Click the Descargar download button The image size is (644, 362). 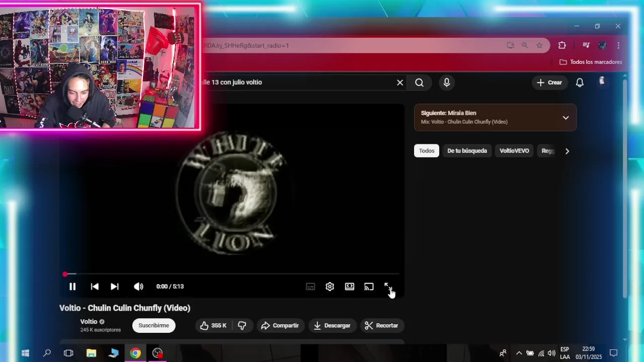tap(332, 325)
